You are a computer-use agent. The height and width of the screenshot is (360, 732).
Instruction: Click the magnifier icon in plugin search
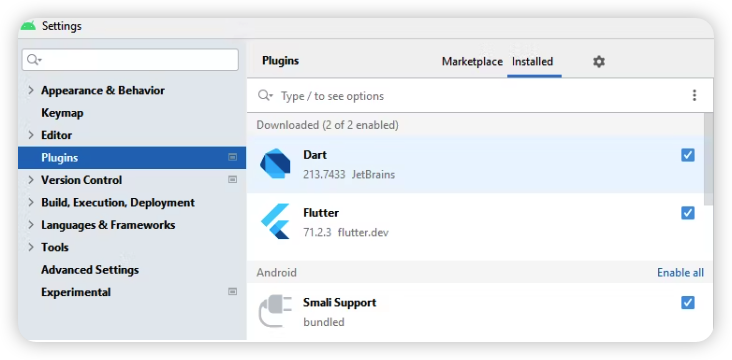coord(265,96)
